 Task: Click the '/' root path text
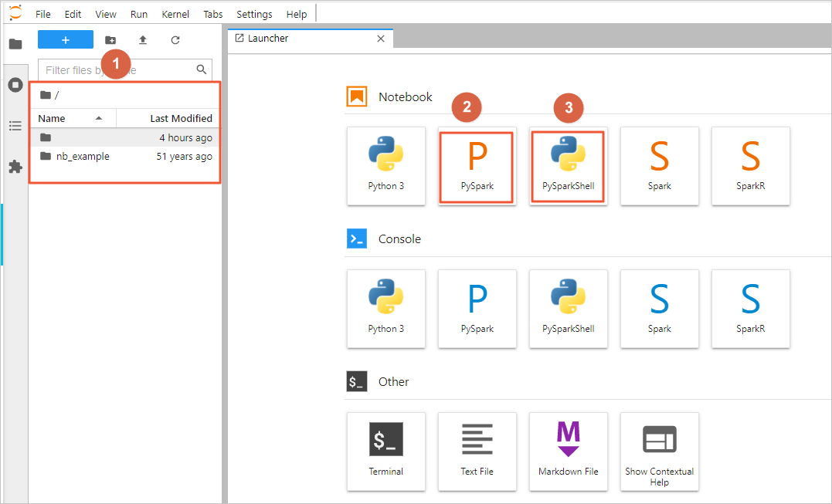click(56, 96)
